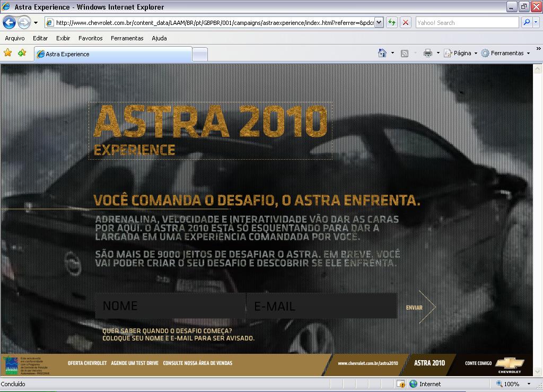Open the Ajuda menu
This screenshot has height=392, width=543.
[159, 38]
